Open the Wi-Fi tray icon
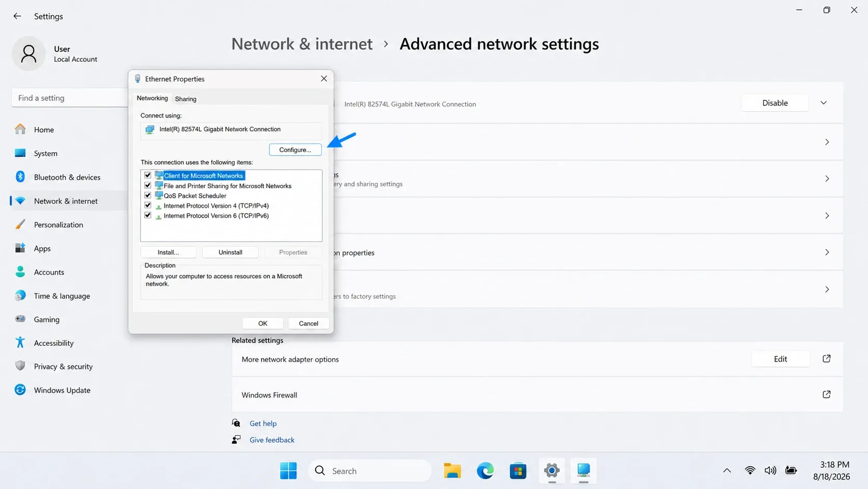The image size is (868, 489). coord(750,470)
